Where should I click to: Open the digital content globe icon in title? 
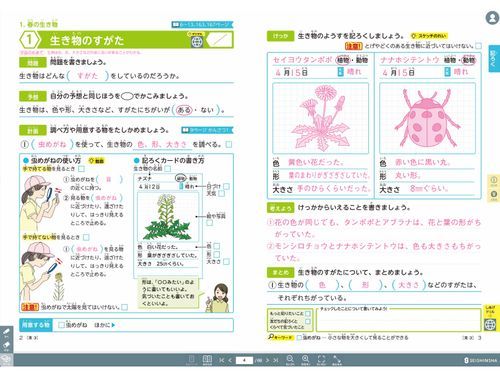(197, 42)
